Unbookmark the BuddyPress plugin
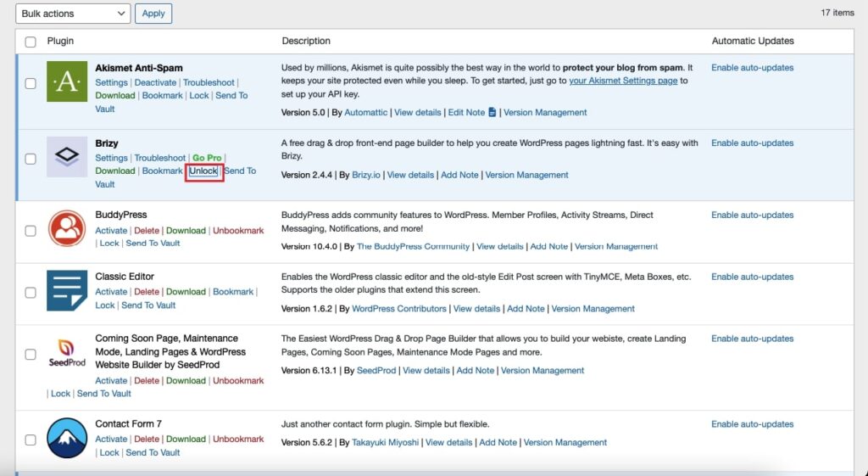This screenshot has width=868, height=476. (x=238, y=231)
